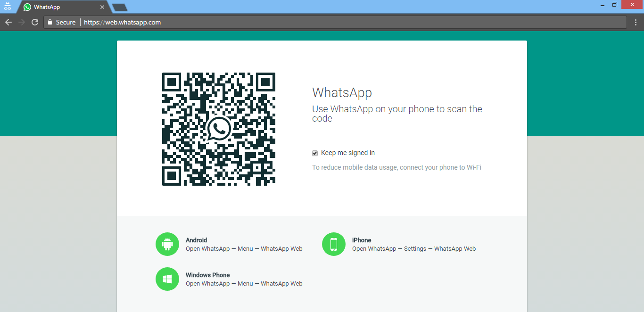The image size is (644, 312).
Task: Close the WhatsApp tab
Action: [102, 7]
